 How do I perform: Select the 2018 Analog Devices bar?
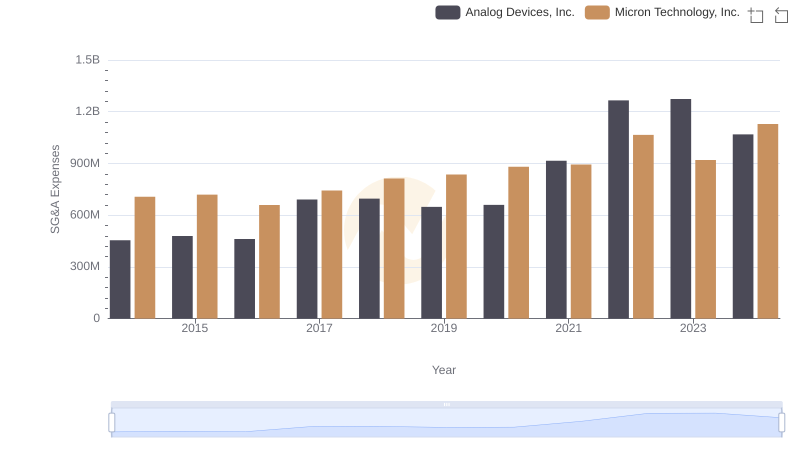click(x=369, y=259)
